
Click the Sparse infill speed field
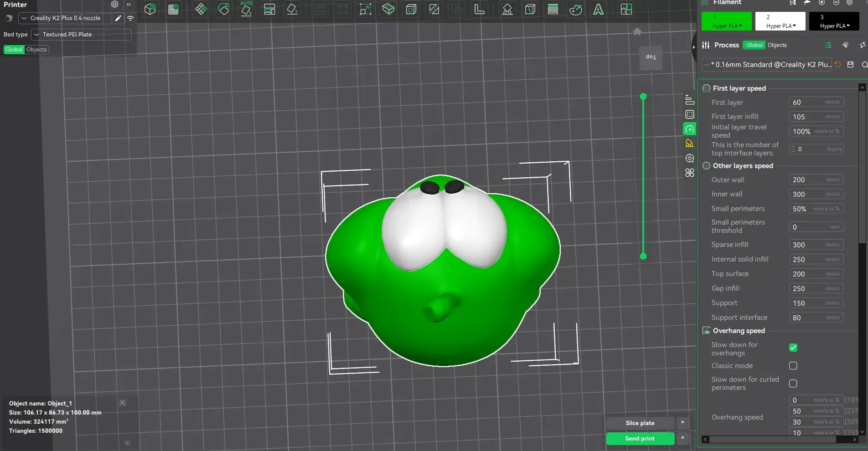816,245
